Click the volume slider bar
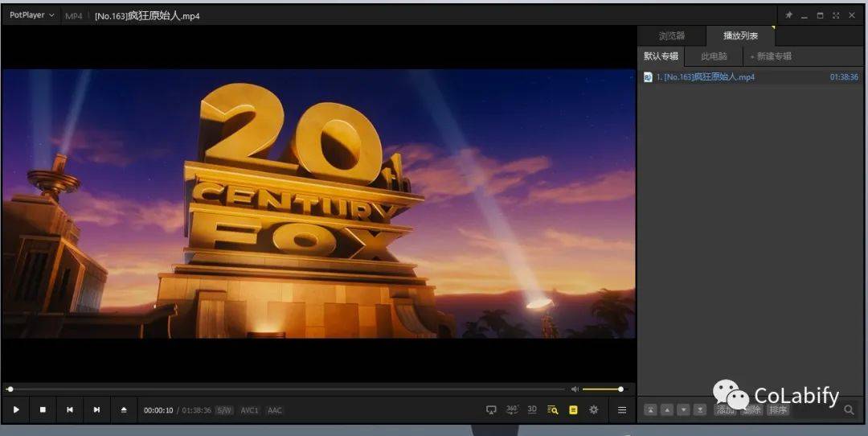Screen dimensions: 868x436 point(601,389)
